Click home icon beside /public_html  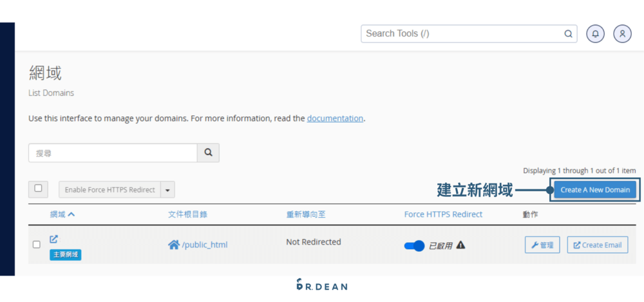(174, 245)
